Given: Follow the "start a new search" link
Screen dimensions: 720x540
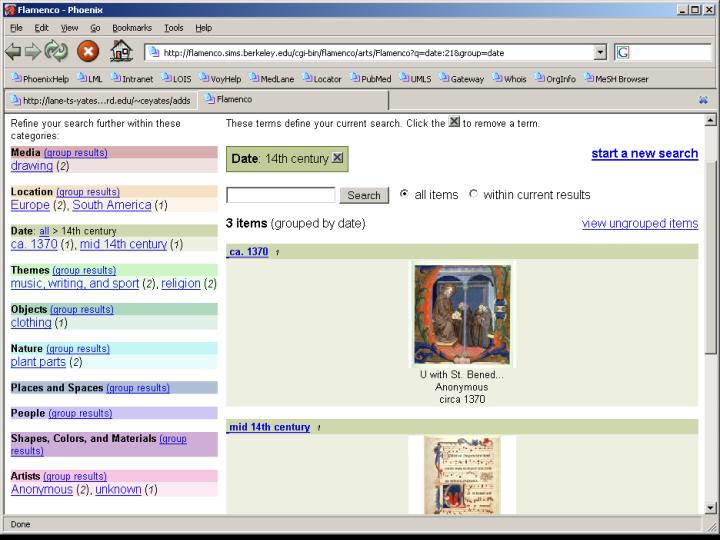Looking at the screenshot, I should click(644, 153).
